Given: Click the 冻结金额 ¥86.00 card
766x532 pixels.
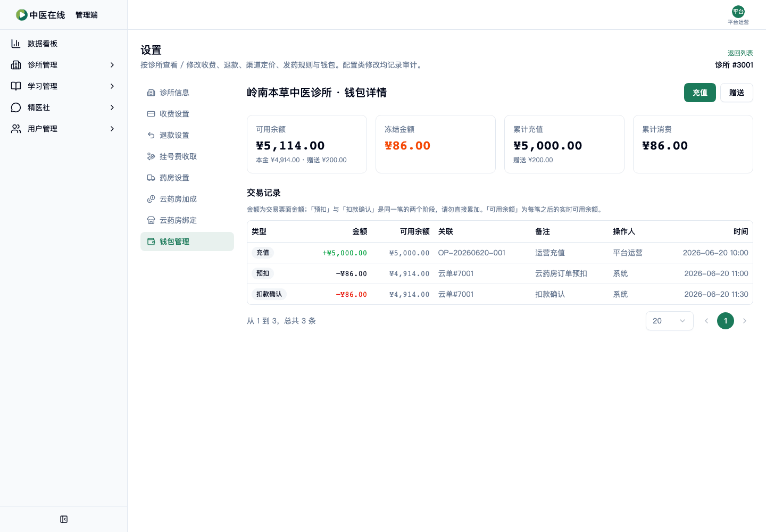Looking at the screenshot, I should pyautogui.click(x=436, y=144).
